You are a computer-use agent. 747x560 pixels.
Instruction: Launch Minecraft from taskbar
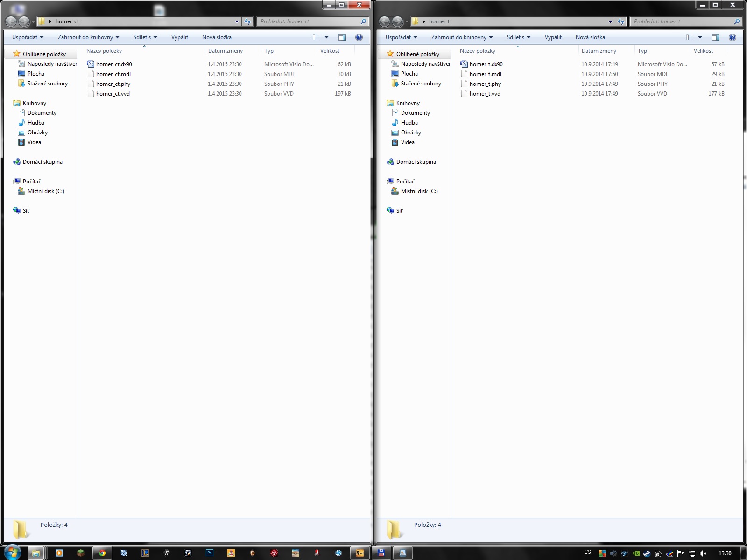click(x=80, y=553)
